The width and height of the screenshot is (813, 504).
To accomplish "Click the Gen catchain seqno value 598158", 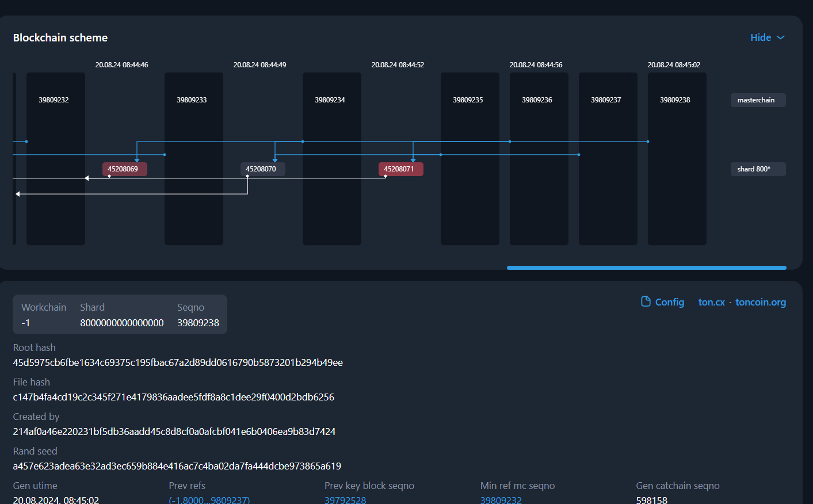I will pyautogui.click(x=652, y=500).
